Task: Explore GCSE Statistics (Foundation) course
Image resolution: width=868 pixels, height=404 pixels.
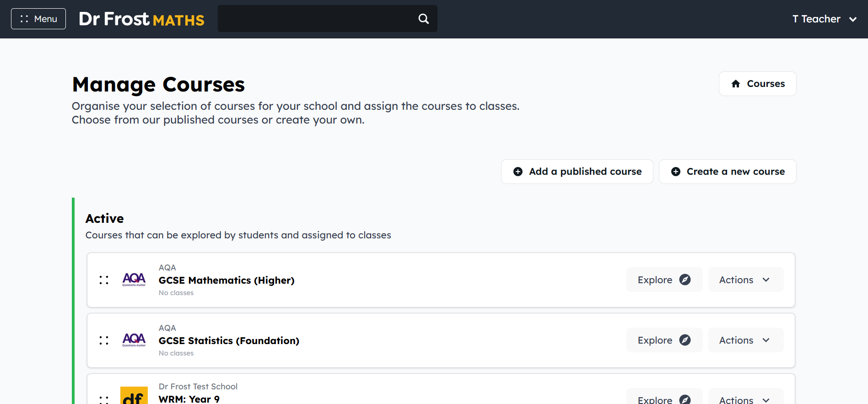Action: (664, 340)
